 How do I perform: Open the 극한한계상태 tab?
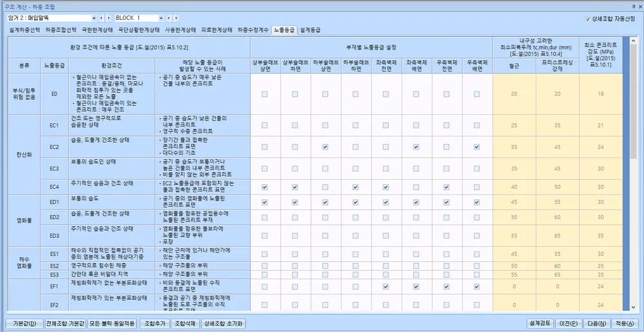click(x=97, y=30)
